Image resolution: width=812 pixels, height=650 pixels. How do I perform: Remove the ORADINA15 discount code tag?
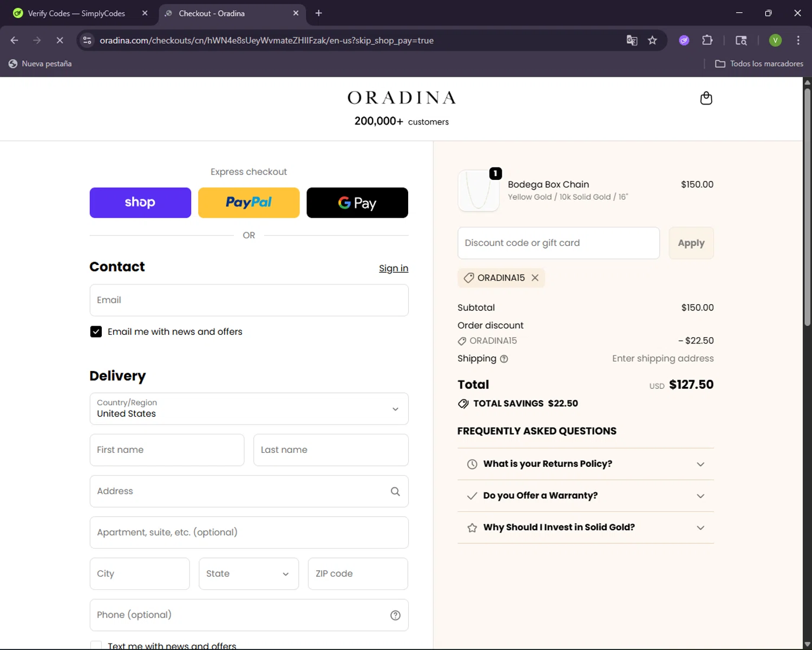tap(535, 278)
